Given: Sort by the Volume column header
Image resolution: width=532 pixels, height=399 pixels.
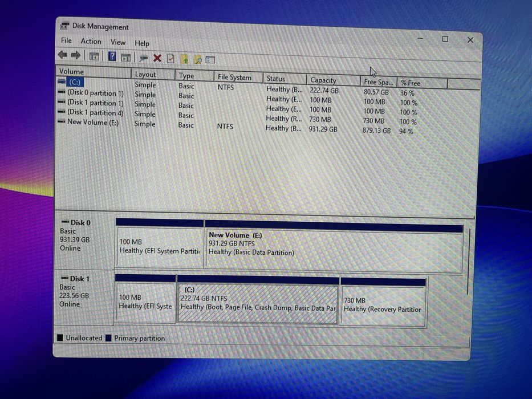Looking at the screenshot, I should pos(94,72).
